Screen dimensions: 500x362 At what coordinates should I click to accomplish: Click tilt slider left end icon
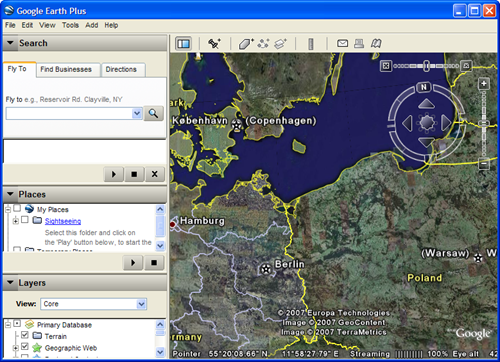[386, 66]
